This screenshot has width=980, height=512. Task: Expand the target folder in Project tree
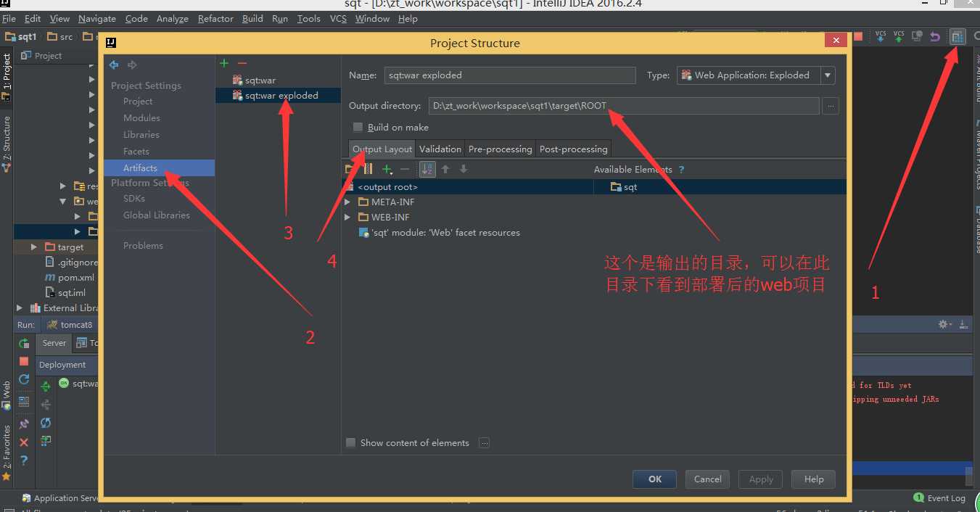[34, 247]
